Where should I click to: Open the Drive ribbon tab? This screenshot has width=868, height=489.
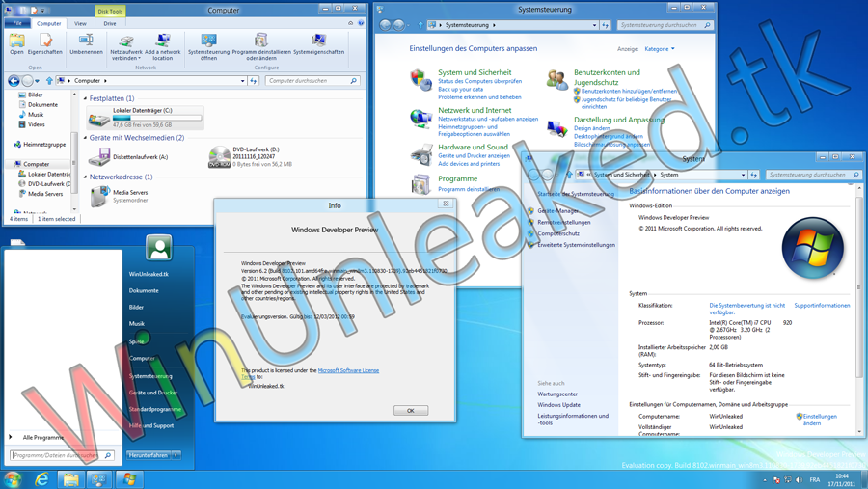[110, 23]
